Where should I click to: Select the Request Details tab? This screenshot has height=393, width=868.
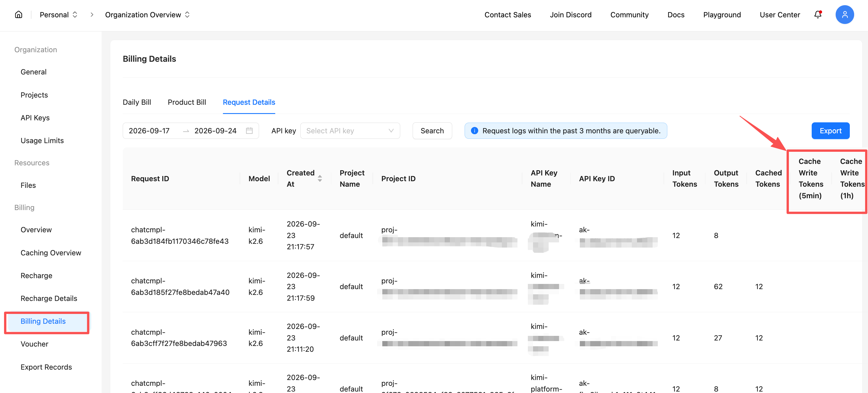pos(249,102)
